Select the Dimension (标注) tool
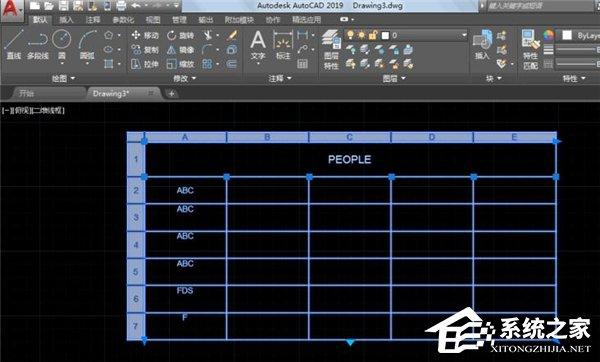Viewport: 600px width, 362px height. coord(283,45)
